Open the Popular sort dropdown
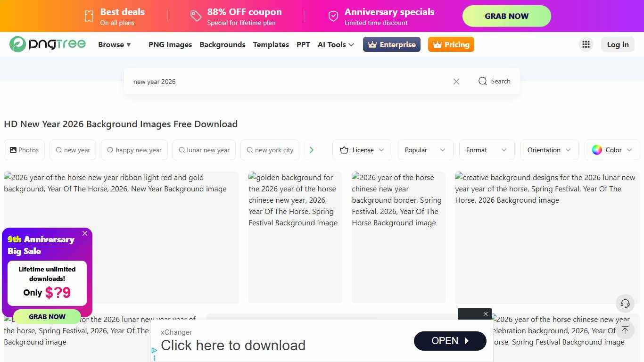The height and width of the screenshot is (362, 644). (425, 150)
